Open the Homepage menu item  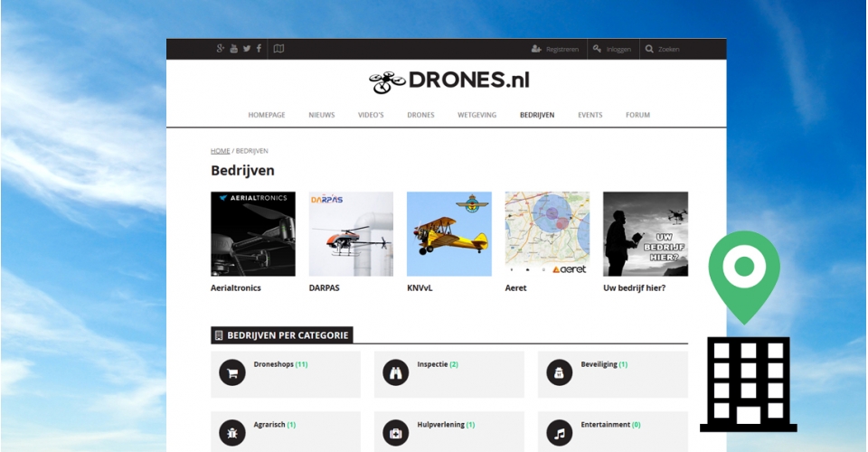click(x=266, y=115)
